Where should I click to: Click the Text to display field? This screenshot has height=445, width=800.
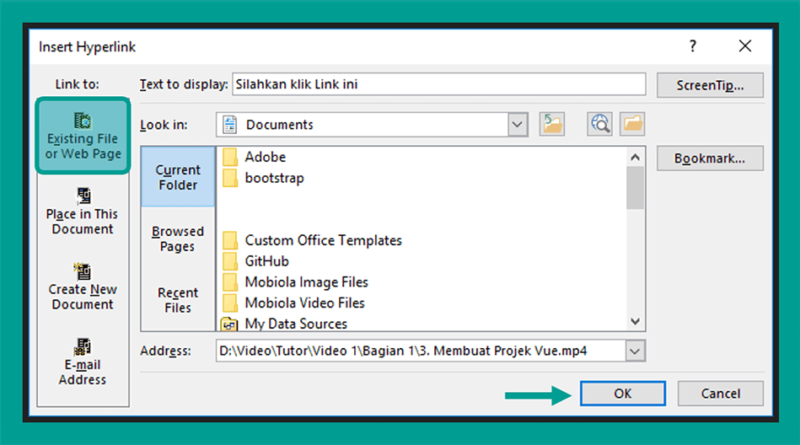click(x=439, y=84)
